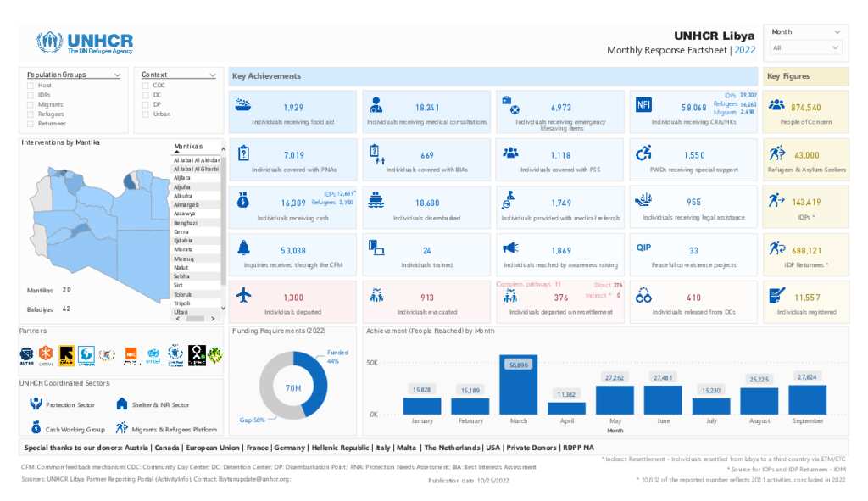Click the megaphone icon for awareness raising
The height and width of the screenshot is (501, 868).
click(x=510, y=248)
